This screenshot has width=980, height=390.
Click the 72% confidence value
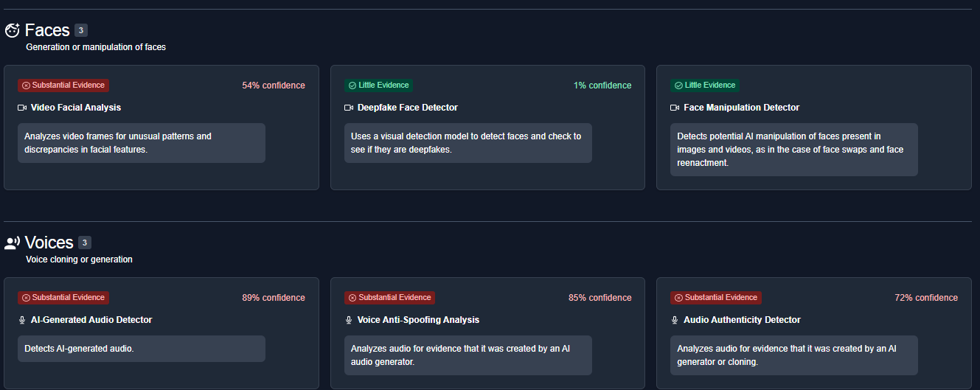tap(926, 298)
